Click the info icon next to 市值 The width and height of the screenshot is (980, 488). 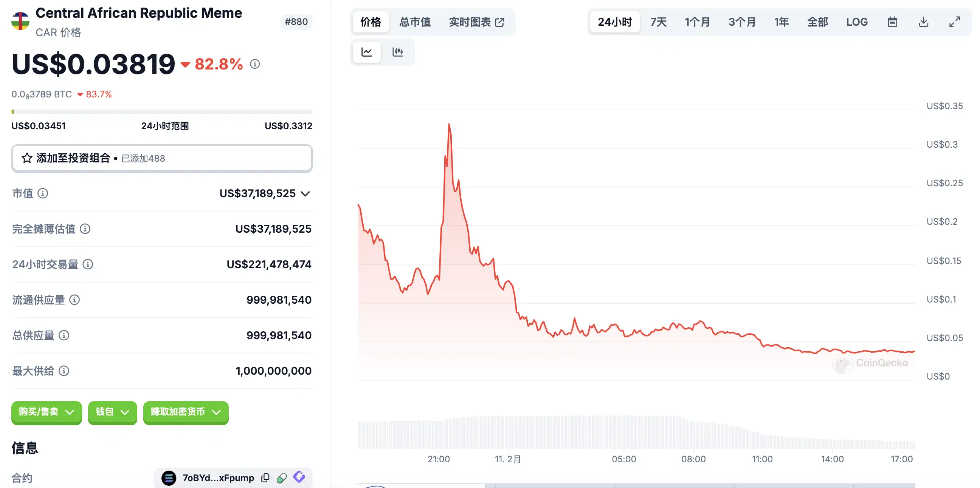(43, 193)
